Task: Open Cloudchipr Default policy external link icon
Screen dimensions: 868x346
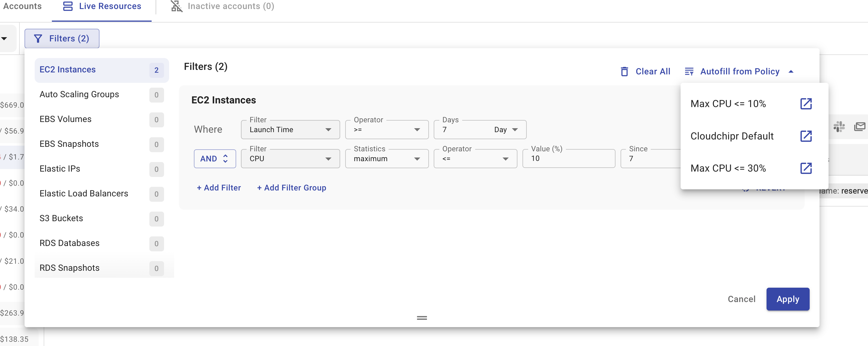Action: coord(806,136)
